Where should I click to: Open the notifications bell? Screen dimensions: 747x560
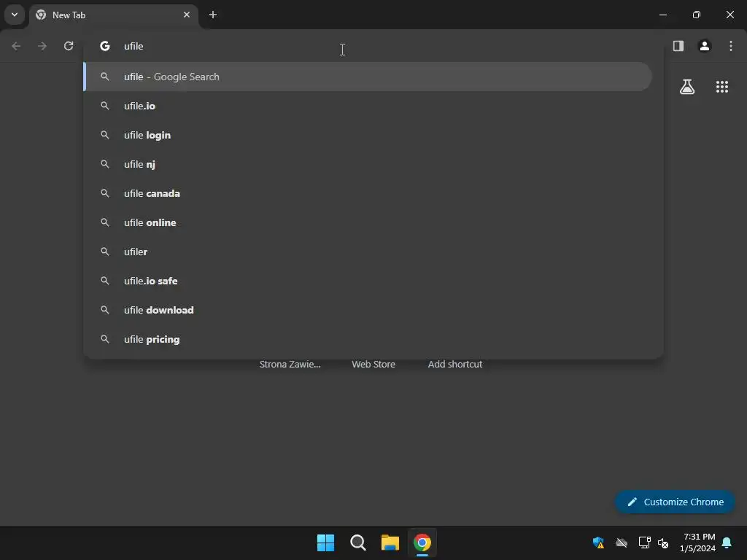click(x=727, y=542)
